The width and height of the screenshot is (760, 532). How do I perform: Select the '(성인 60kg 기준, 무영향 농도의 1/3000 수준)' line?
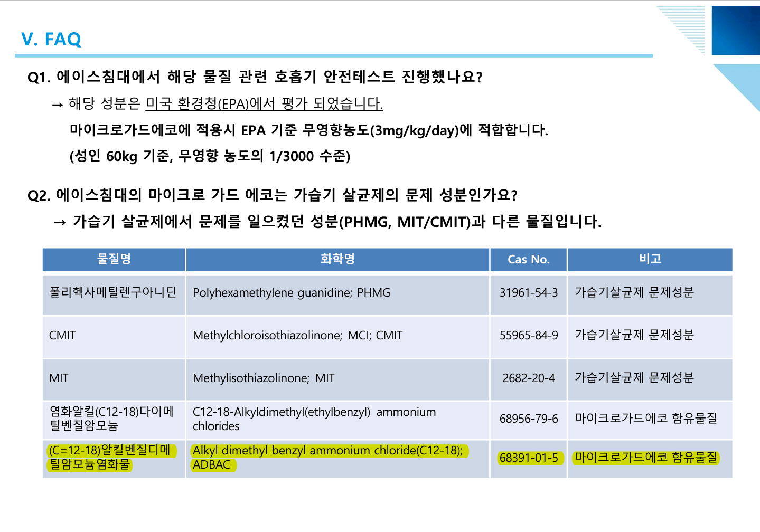pyautogui.click(x=210, y=156)
